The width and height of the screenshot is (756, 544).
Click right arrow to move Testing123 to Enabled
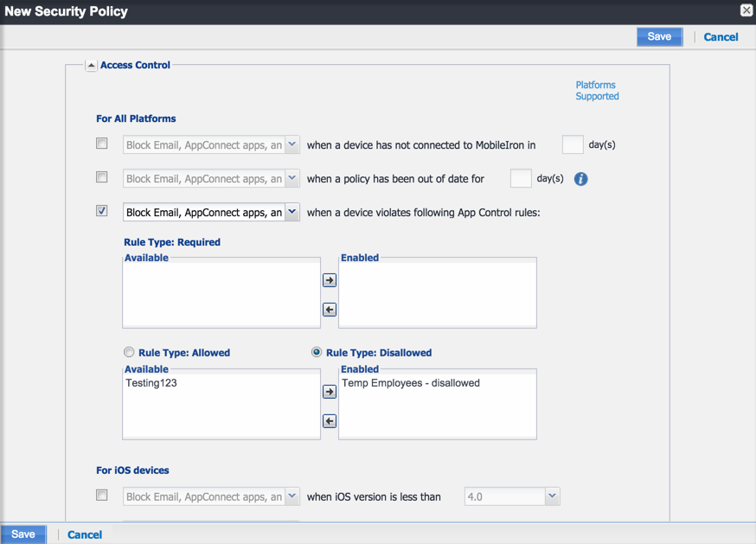click(329, 391)
